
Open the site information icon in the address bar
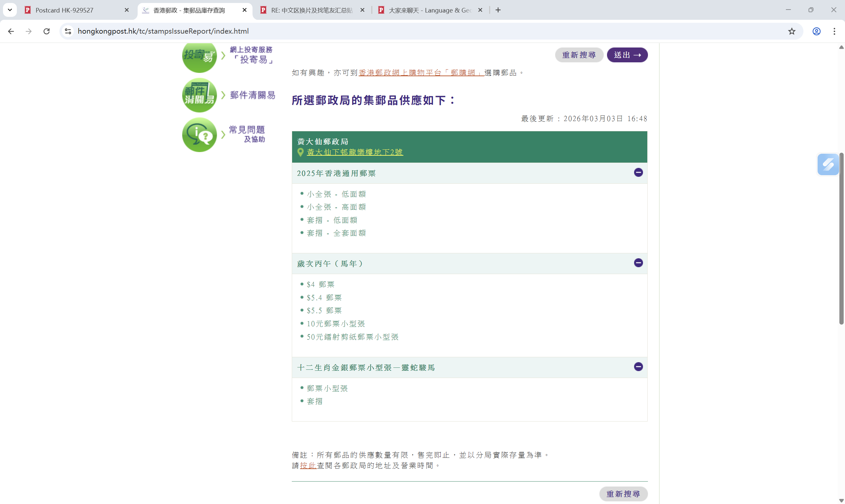(68, 31)
